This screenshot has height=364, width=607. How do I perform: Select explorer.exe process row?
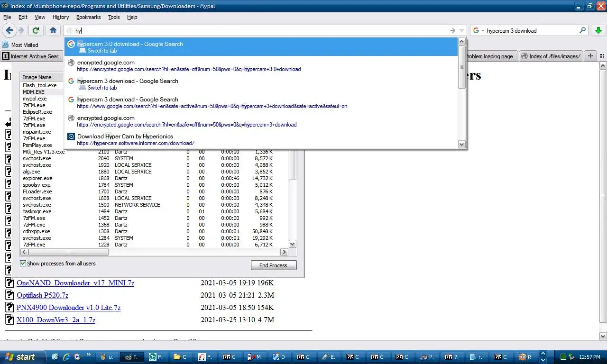[x=155, y=178]
